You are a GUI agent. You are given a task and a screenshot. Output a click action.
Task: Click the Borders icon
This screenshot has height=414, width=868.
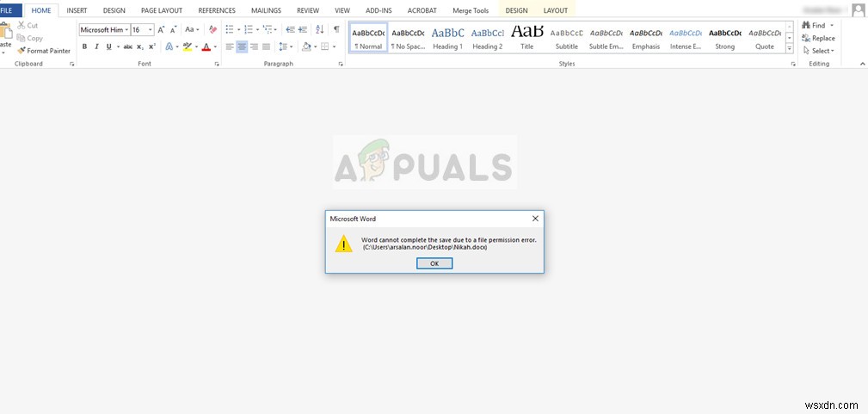pos(325,46)
